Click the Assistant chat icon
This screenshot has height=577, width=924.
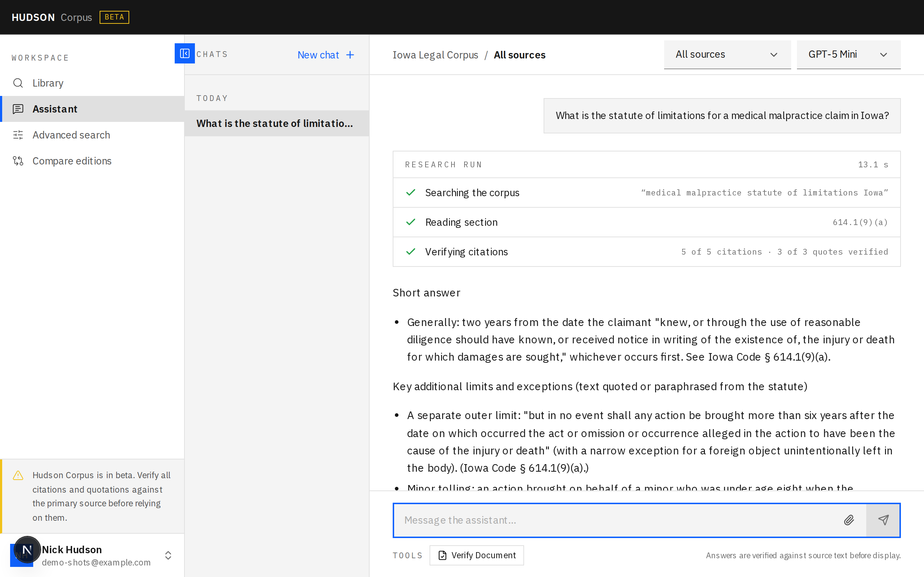18,109
